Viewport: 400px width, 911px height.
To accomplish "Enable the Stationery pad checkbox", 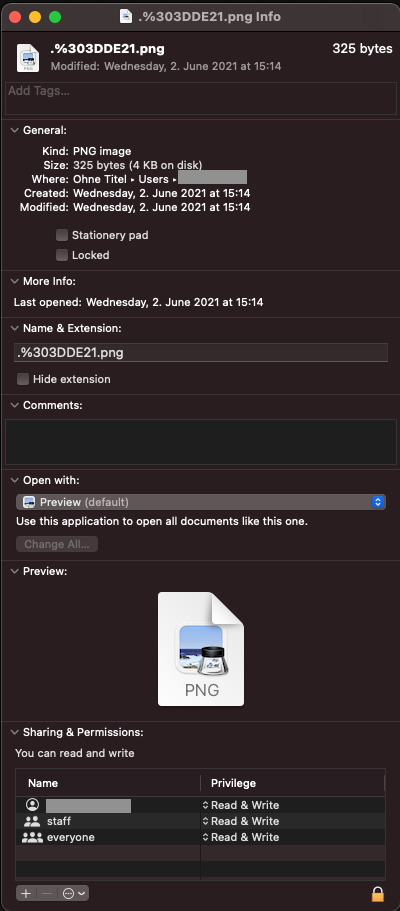I will click(x=62, y=235).
